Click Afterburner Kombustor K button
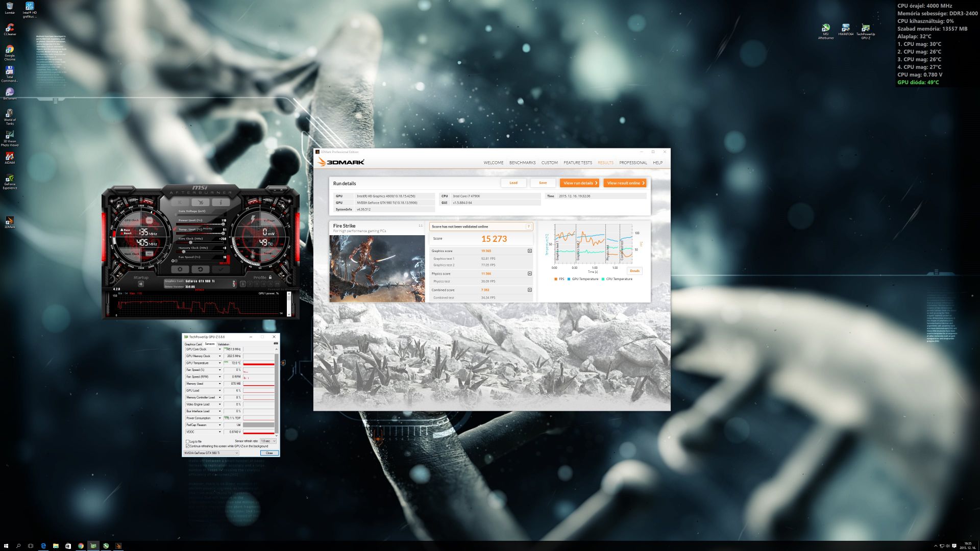Screen dimensions: 980x551 click(180, 202)
